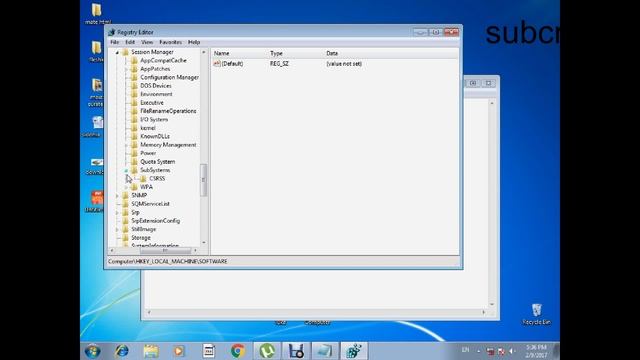The image size is (640, 360).
Task: Open Windows Explorer from the taskbar
Action: [x=151, y=351]
